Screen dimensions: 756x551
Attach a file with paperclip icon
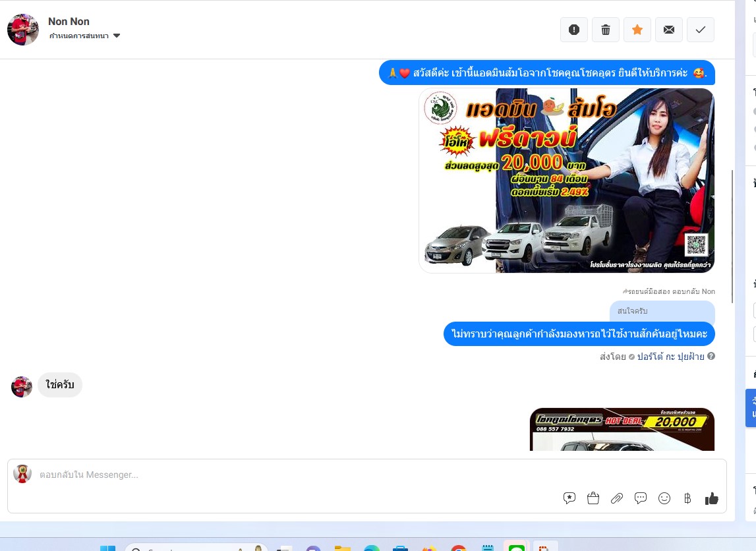point(617,498)
